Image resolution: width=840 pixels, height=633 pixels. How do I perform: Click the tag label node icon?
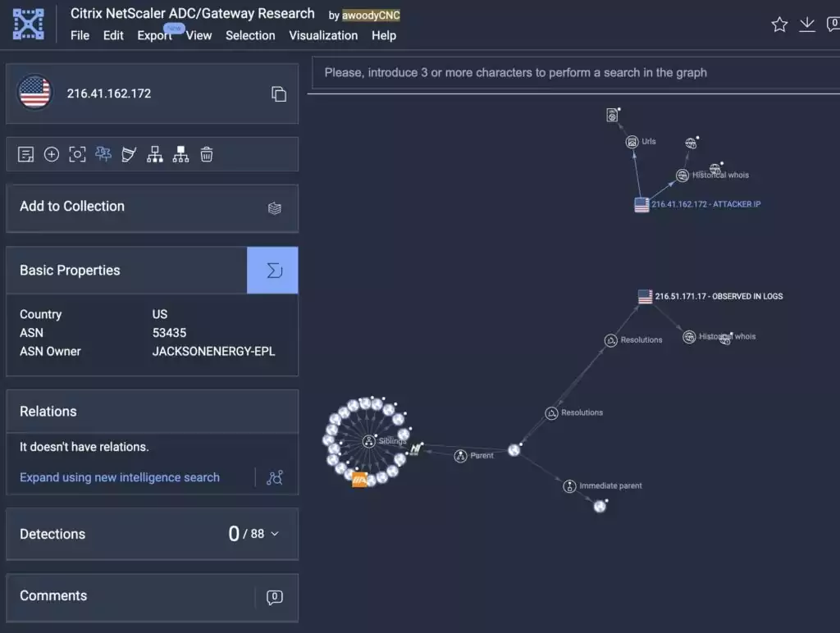click(129, 155)
